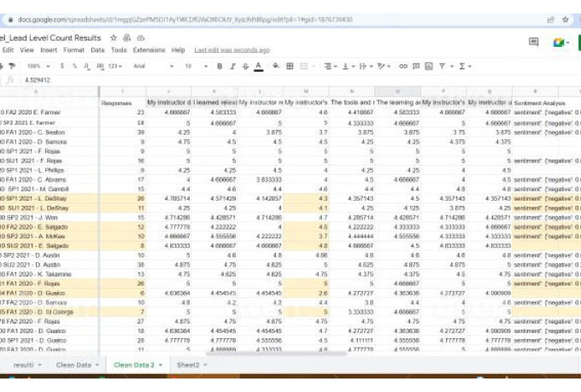Open the Help menu
The image size is (581, 392).
tap(178, 50)
